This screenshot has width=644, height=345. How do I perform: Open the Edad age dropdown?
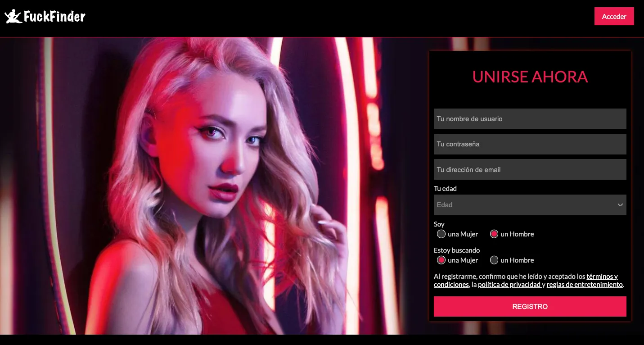530,205
